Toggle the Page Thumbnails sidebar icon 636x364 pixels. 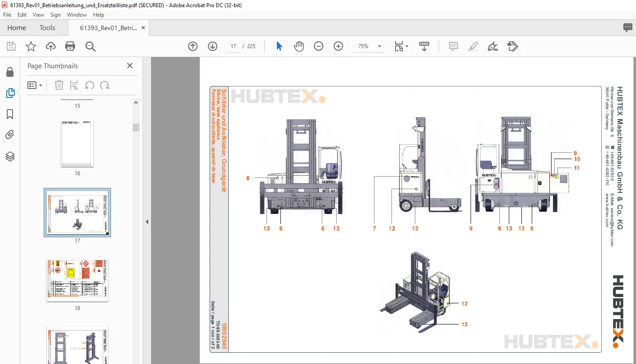tap(10, 93)
